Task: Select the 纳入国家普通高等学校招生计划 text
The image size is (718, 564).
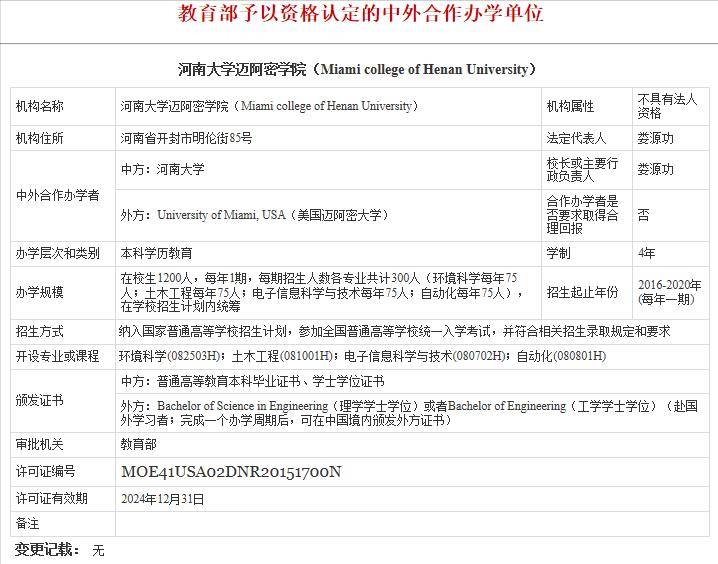Action: pos(394,331)
